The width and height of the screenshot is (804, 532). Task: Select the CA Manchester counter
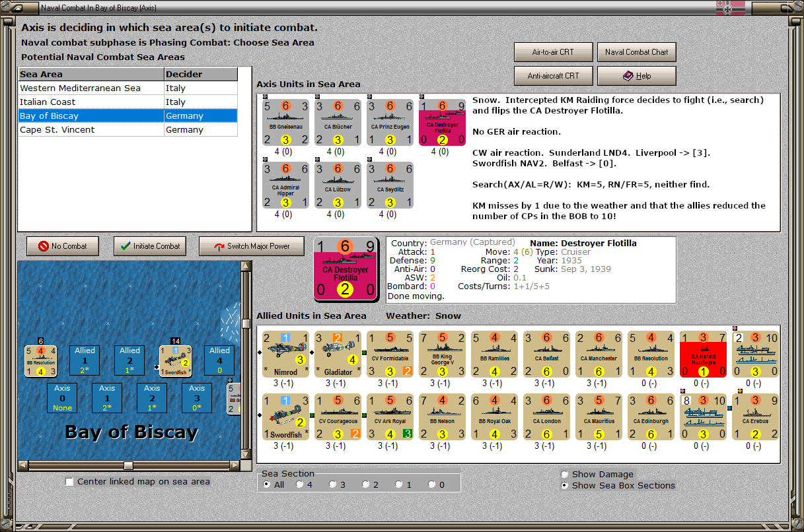(x=599, y=354)
